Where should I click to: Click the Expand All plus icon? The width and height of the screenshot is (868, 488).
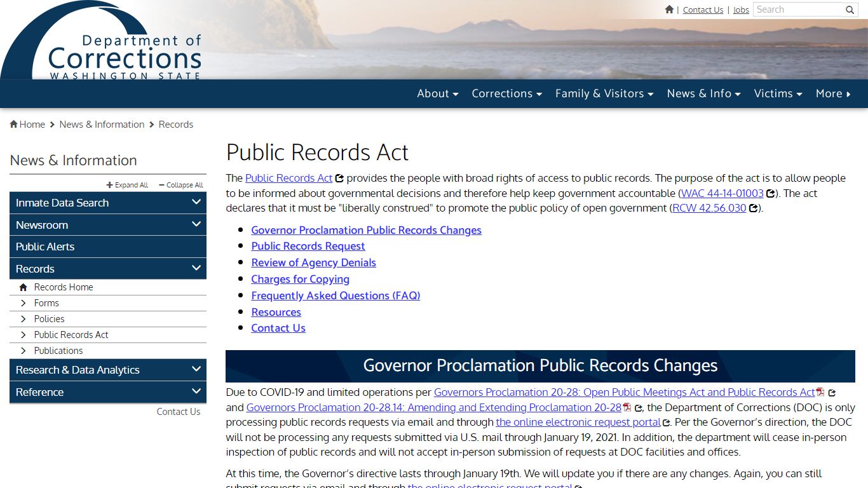pos(109,185)
